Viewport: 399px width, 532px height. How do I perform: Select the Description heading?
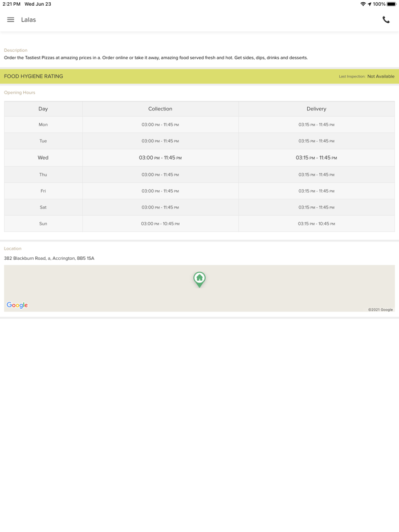tap(15, 50)
